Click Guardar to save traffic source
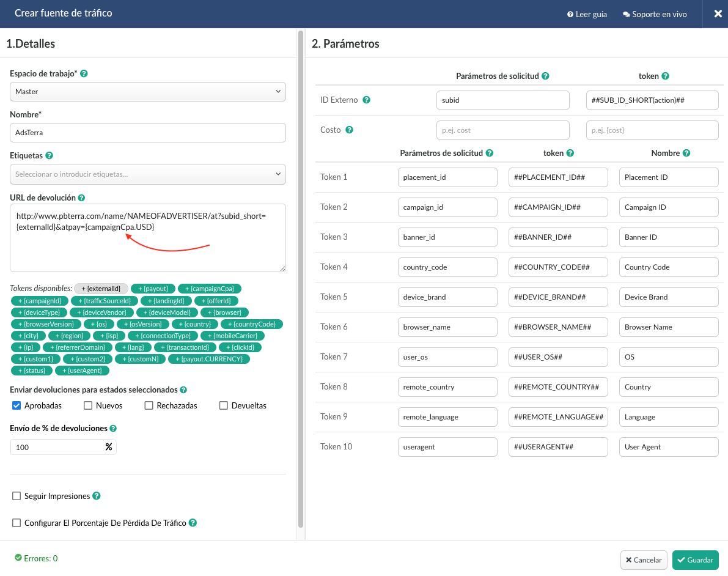 [695, 559]
